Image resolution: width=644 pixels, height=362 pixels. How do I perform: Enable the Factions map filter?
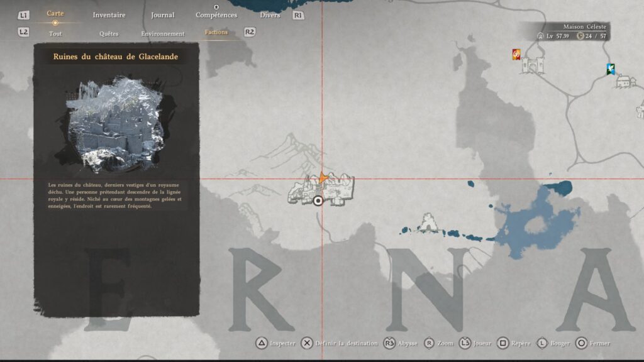coord(215,32)
